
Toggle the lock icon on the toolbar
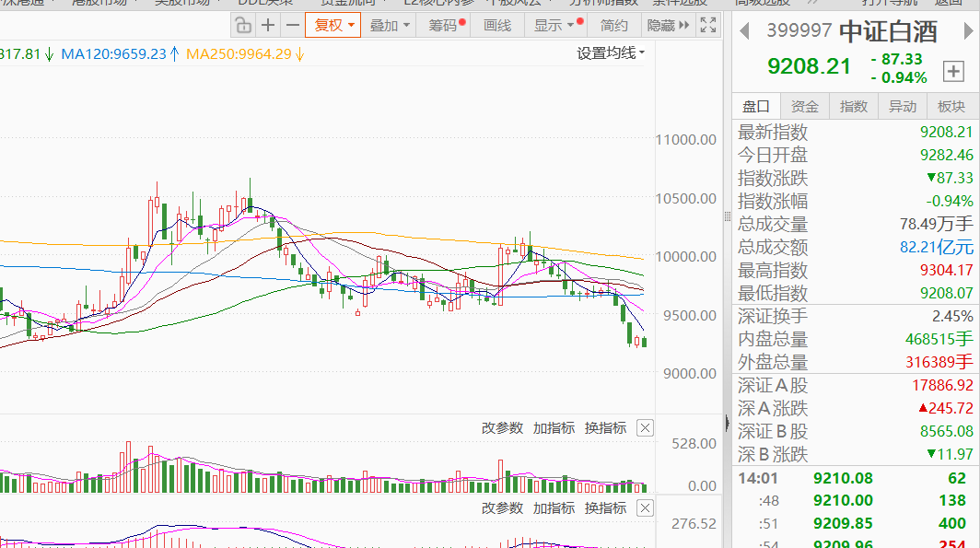(x=242, y=25)
